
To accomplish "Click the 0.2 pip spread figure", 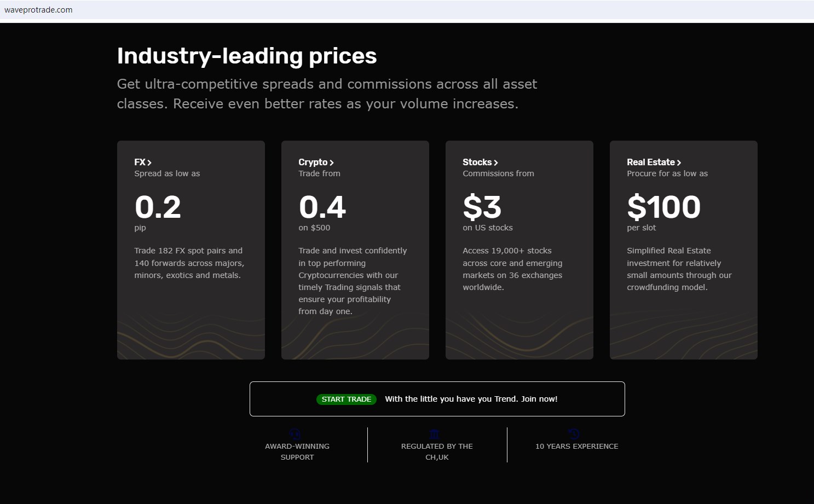I will (158, 207).
